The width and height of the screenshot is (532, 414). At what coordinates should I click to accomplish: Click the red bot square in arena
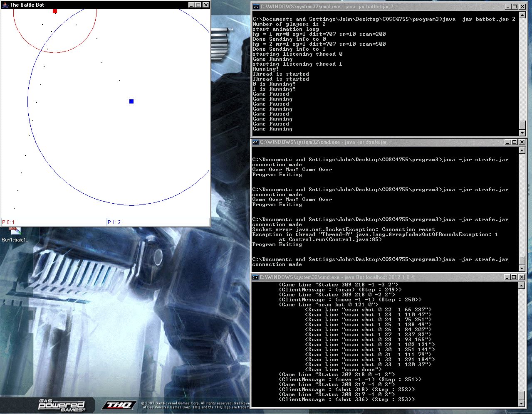coord(55,11)
